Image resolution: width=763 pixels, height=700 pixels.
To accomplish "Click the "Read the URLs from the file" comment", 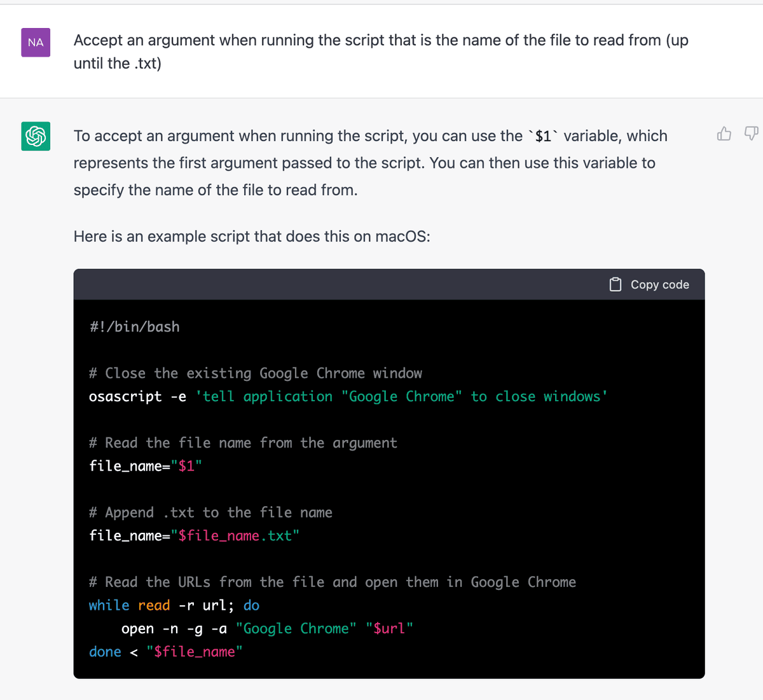I will tap(333, 582).
